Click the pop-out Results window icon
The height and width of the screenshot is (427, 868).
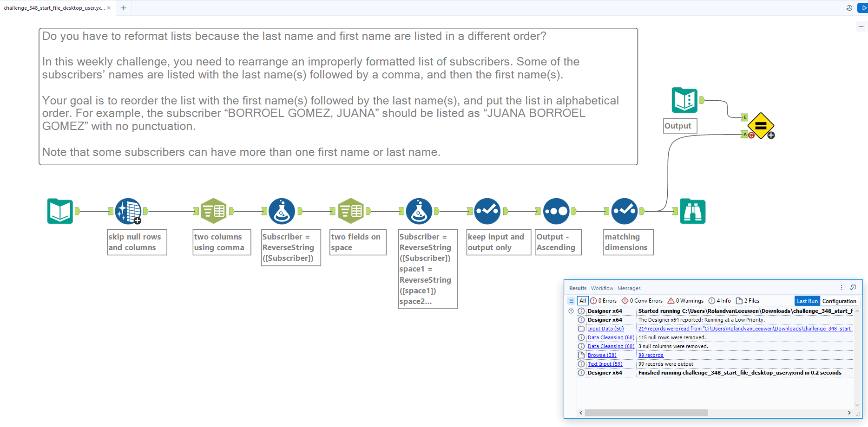point(854,287)
